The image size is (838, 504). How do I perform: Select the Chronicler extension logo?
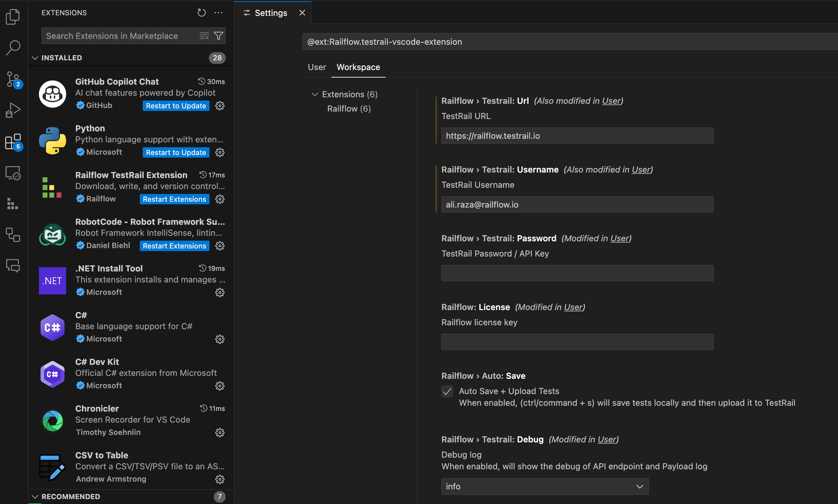(52, 421)
